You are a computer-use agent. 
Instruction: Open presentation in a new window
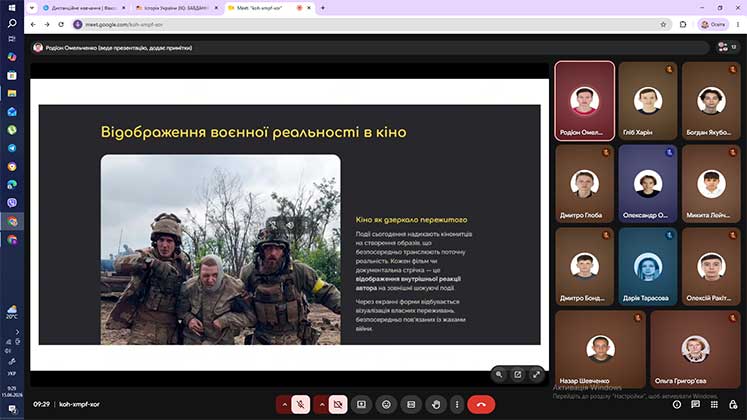tap(517, 374)
